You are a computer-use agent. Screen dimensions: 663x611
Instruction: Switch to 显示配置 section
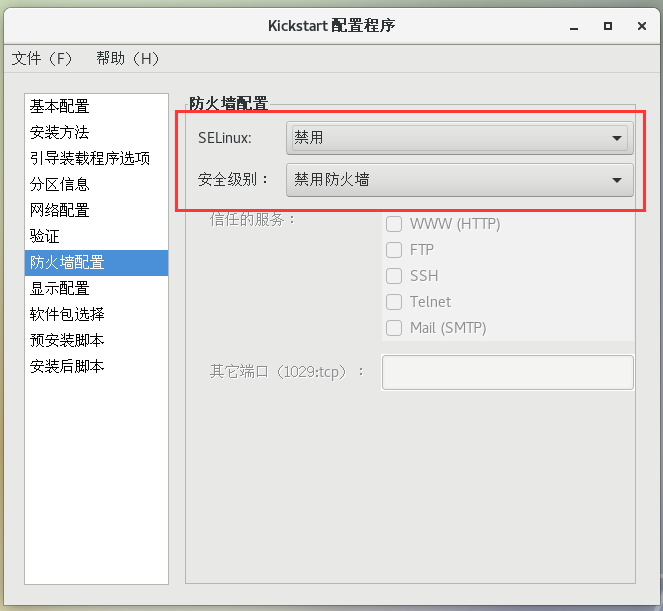pyautogui.click(x=96, y=288)
